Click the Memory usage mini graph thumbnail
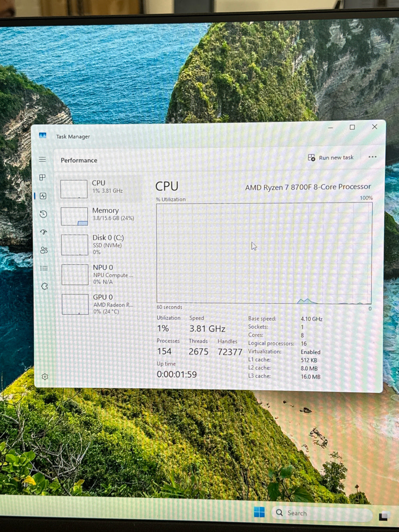 click(x=74, y=216)
